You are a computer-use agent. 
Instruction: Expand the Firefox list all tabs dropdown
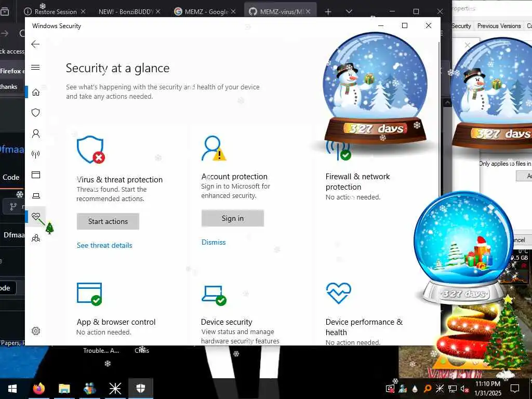pos(349,11)
